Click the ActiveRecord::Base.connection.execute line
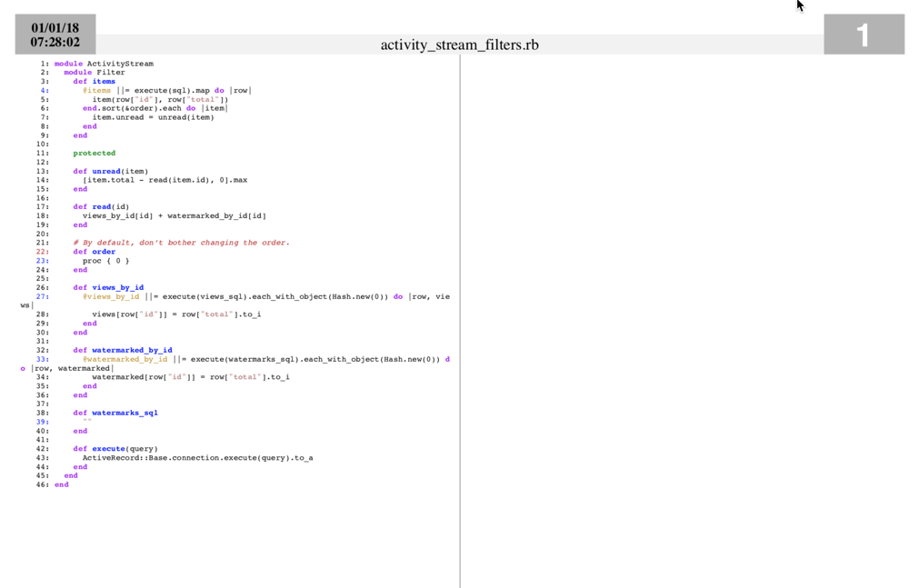This screenshot has width=919, height=588. (x=197, y=458)
